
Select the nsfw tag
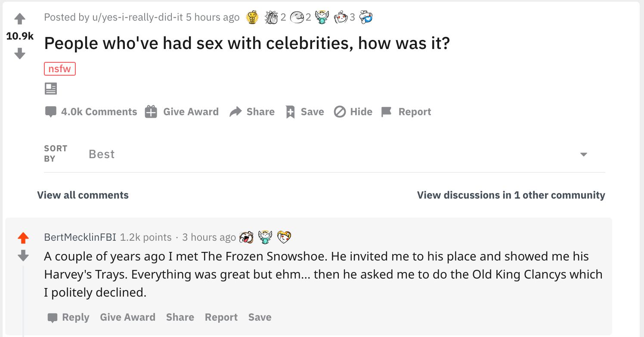pyautogui.click(x=60, y=69)
